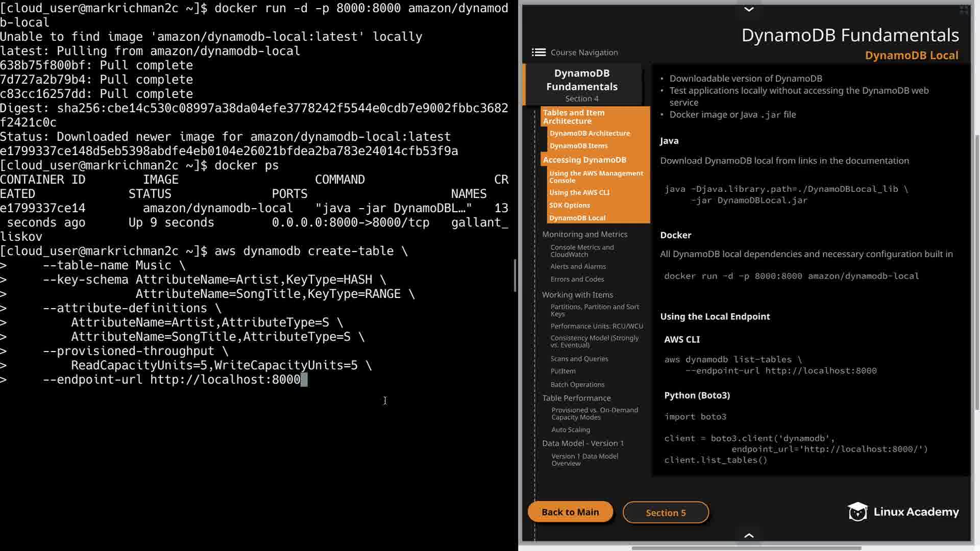Open the SDK Options lesson
980x551 pixels.
point(570,205)
